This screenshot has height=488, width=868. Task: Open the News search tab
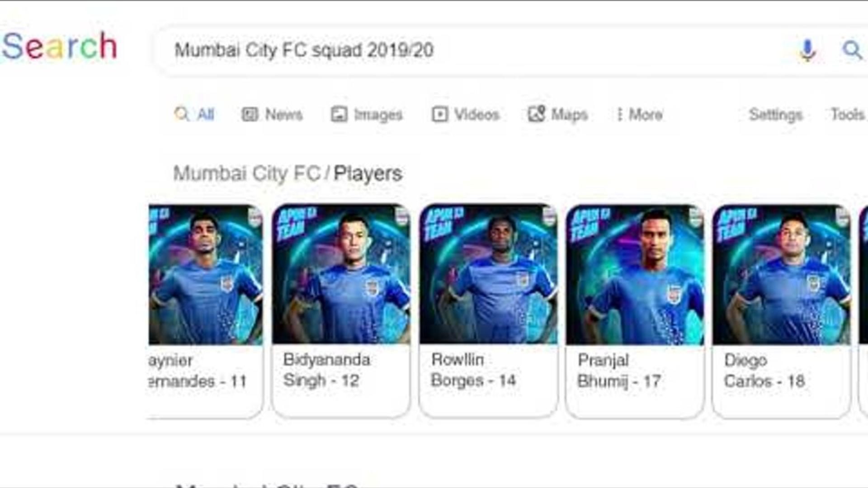(272, 114)
